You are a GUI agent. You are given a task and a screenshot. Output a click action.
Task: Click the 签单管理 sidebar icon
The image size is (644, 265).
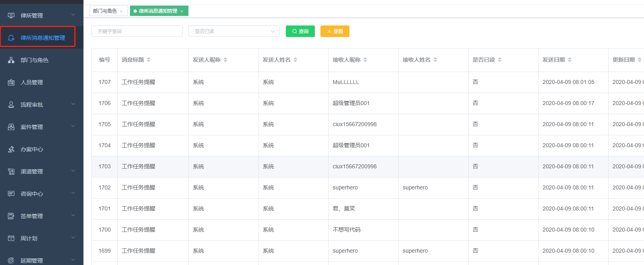[11, 216]
